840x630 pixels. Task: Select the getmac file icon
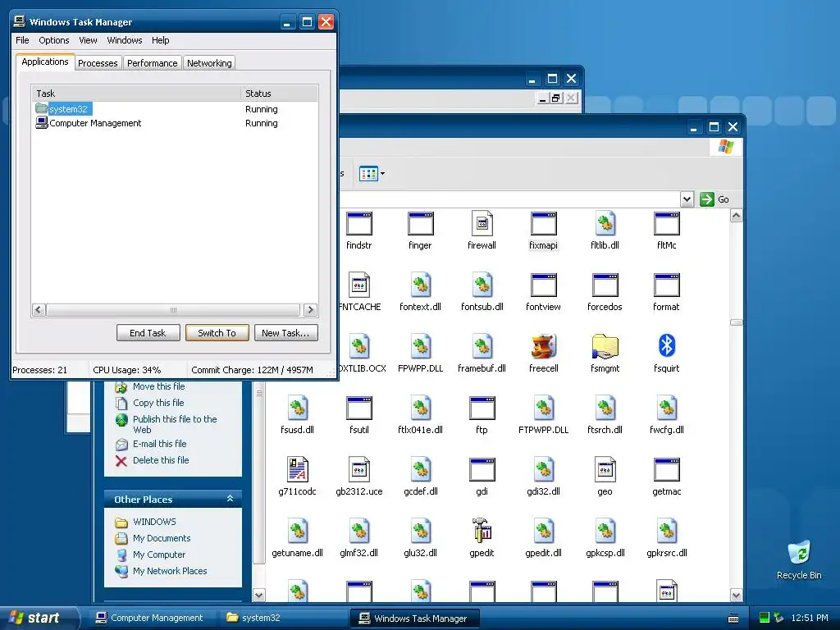click(666, 470)
